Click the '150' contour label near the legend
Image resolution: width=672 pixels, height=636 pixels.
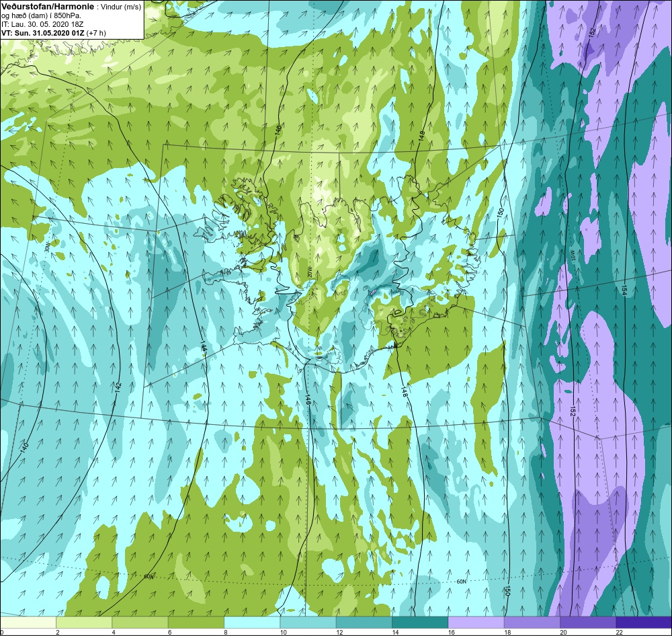point(507,590)
